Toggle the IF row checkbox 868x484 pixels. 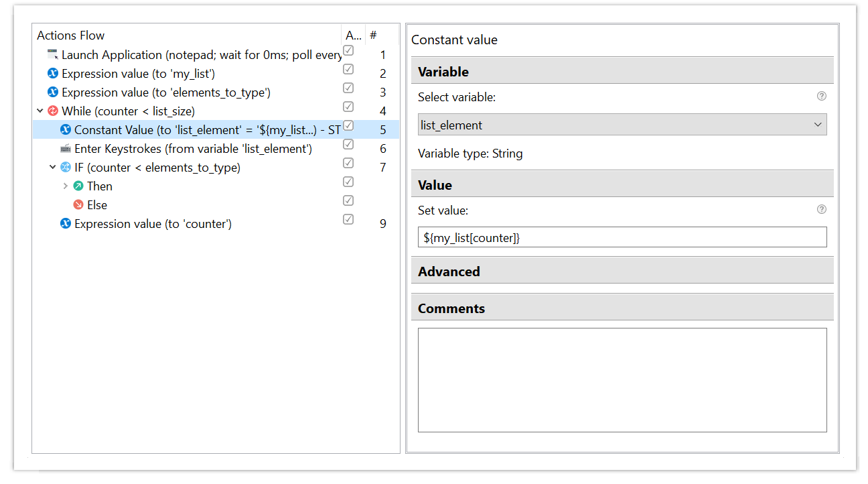(348, 163)
